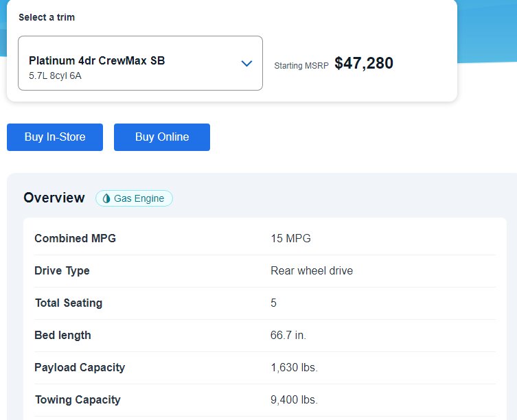Click the 9,400 lbs. towing value
The image size is (517, 420).
294,400
